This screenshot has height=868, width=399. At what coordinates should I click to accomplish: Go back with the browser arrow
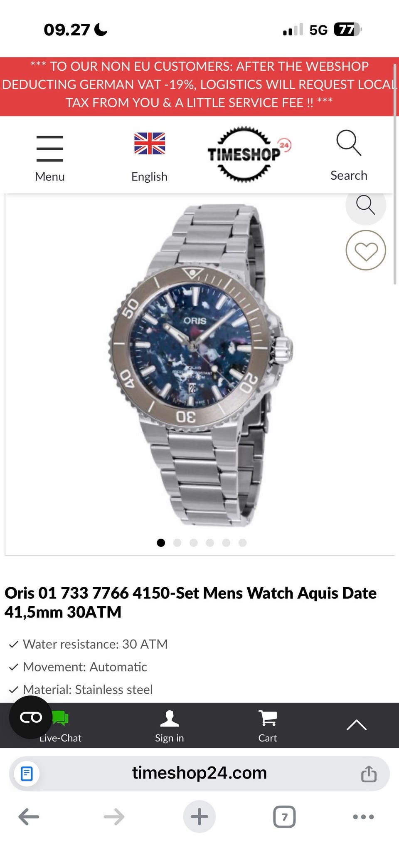click(x=29, y=817)
